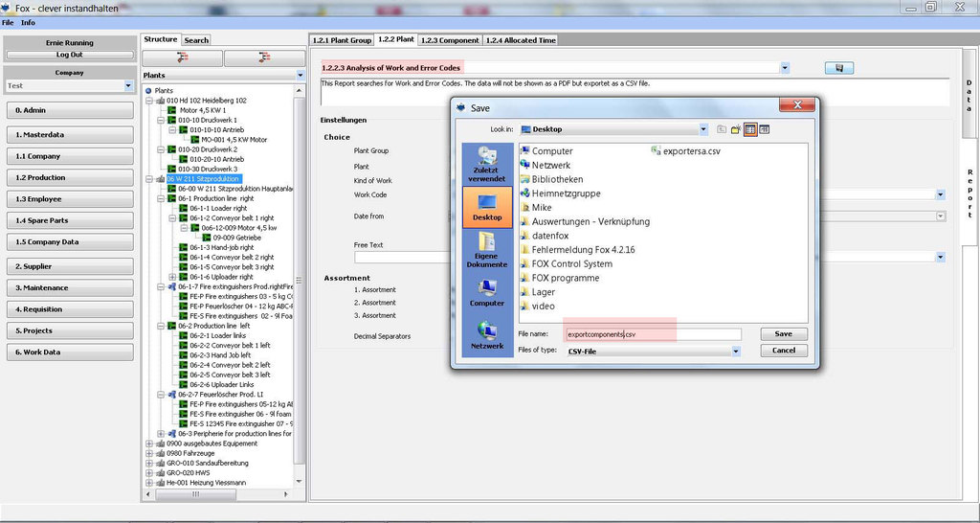
Task: Open the Look in folder dropdown
Action: (x=703, y=128)
